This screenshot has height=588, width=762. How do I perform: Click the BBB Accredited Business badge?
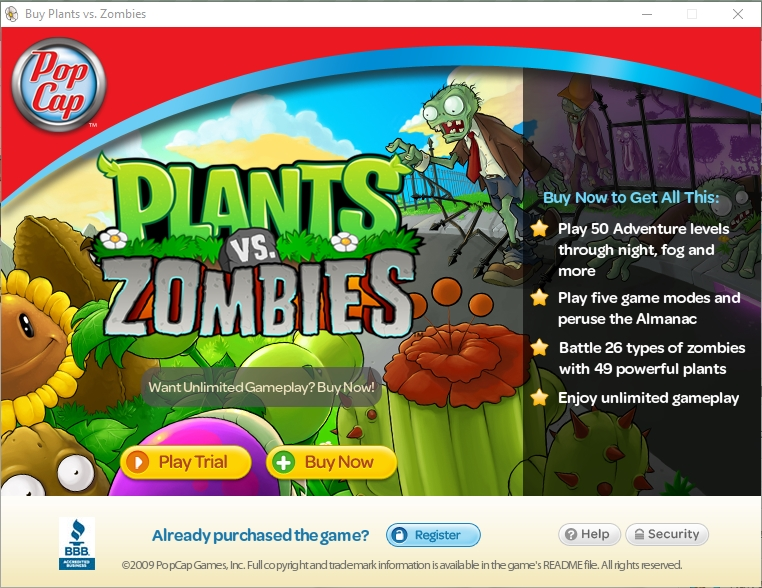[77, 543]
